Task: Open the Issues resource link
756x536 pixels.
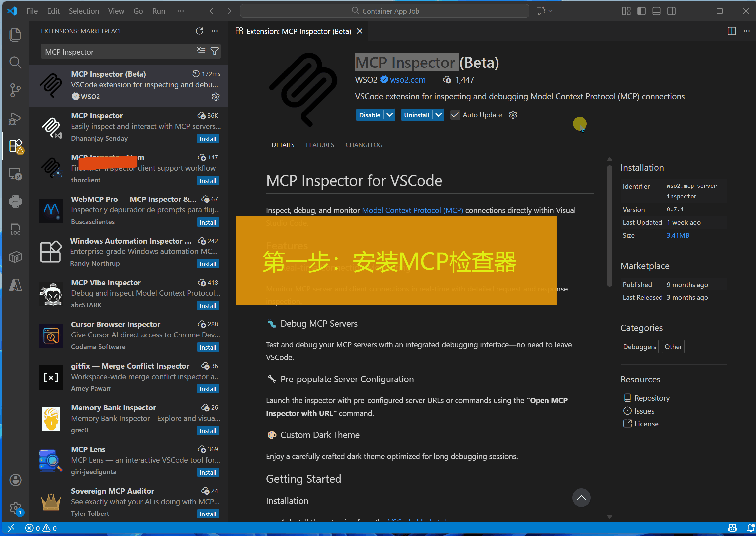Action: [644, 411]
